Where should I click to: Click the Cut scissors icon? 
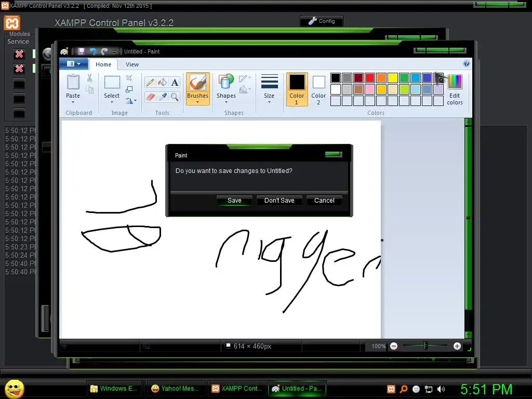tap(89, 78)
